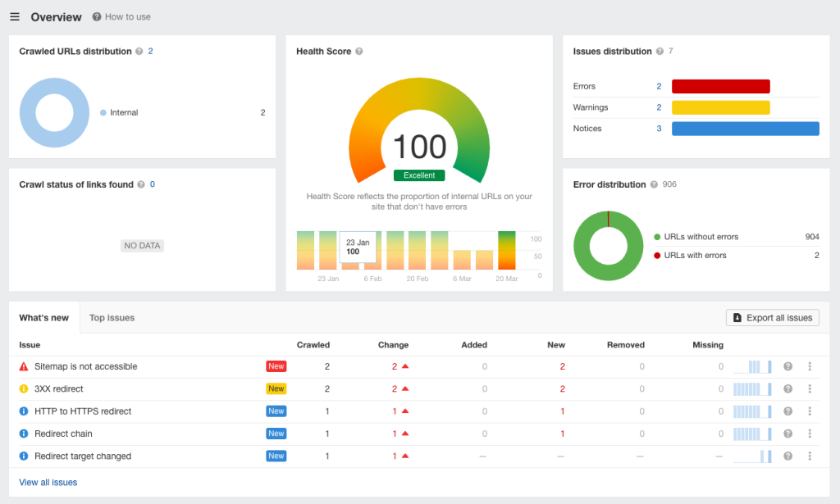Click the red Errors bar in Issues distribution
This screenshot has height=504, width=840.
pyautogui.click(x=720, y=86)
